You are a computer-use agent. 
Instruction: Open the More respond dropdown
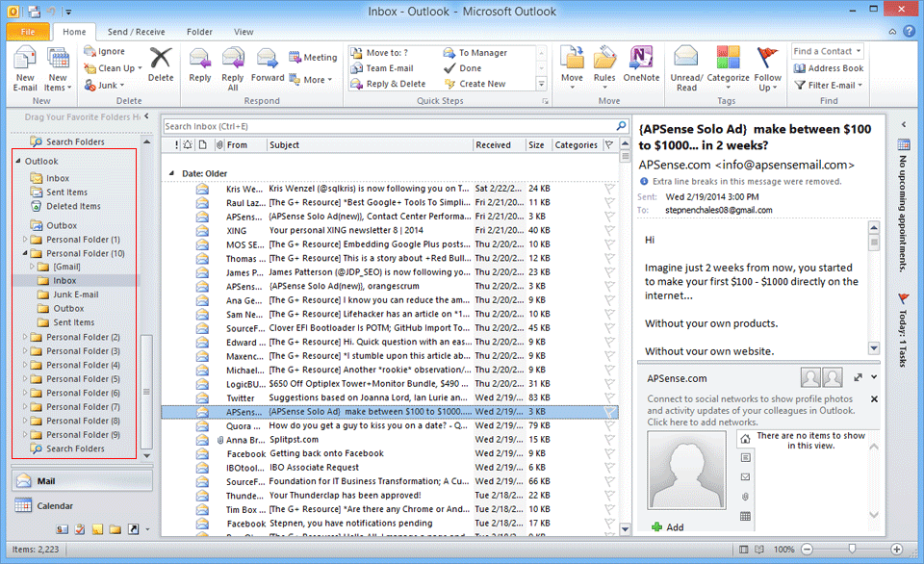(311, 80)
